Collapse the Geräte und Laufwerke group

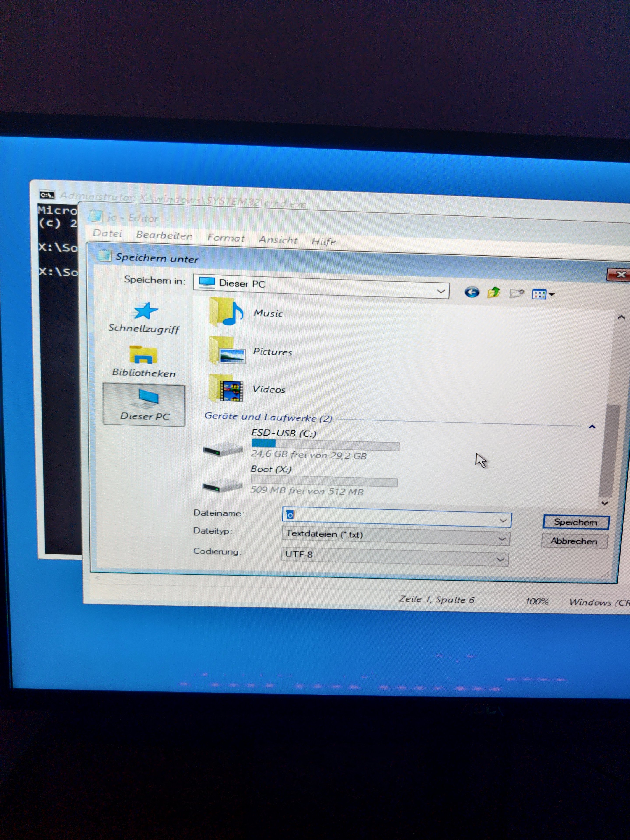[592, 427]
